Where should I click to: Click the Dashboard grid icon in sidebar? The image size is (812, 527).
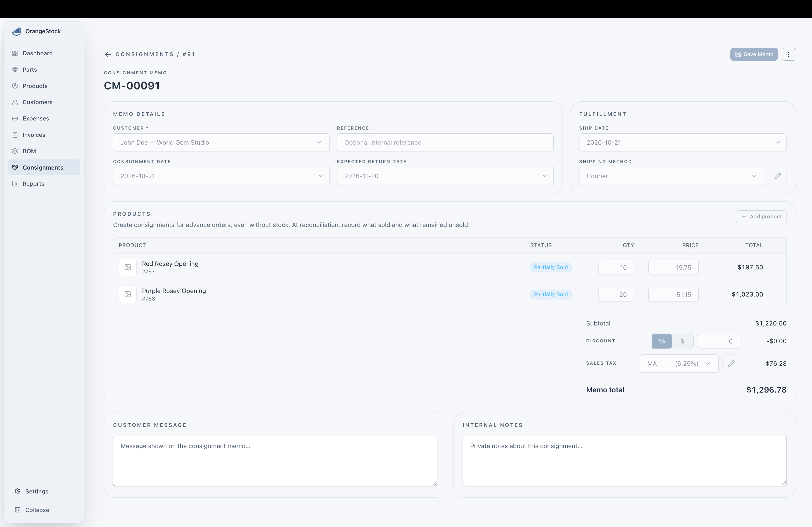(x=15, y=53)
